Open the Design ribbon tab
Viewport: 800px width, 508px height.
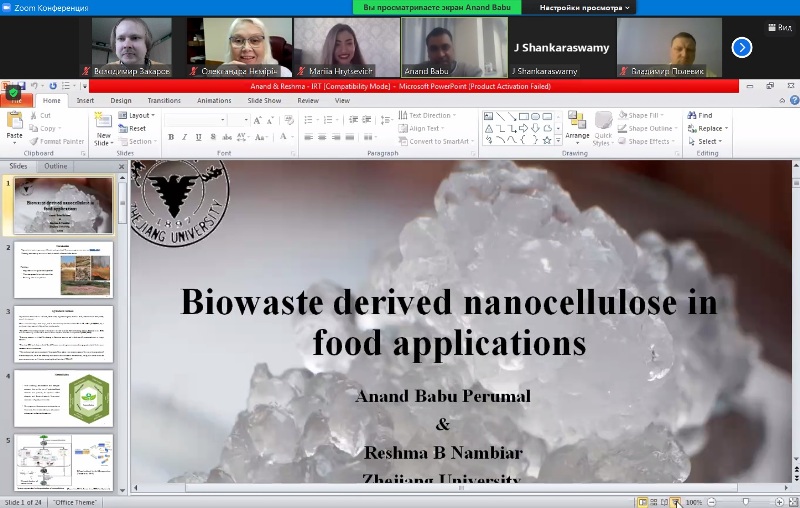(121, 100)
